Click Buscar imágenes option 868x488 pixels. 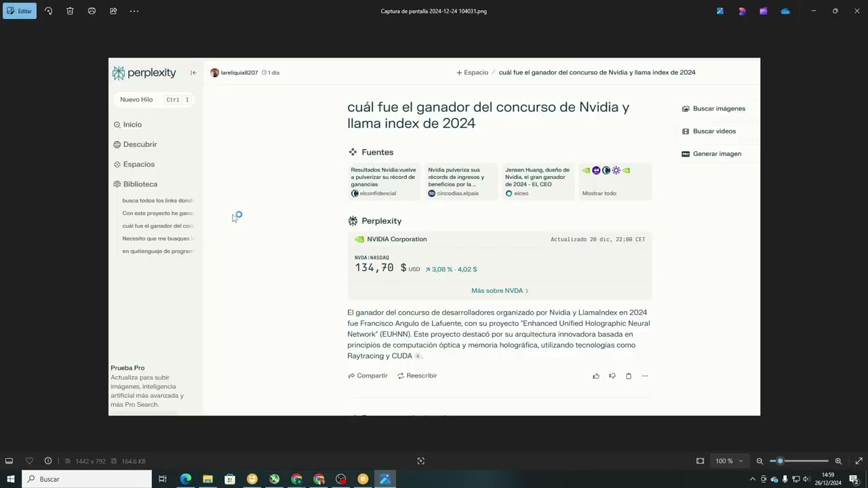click(713, 108)
